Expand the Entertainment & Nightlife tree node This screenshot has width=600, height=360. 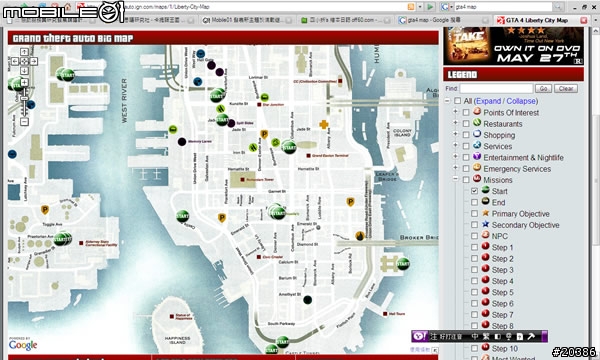(x=455, y=156)
